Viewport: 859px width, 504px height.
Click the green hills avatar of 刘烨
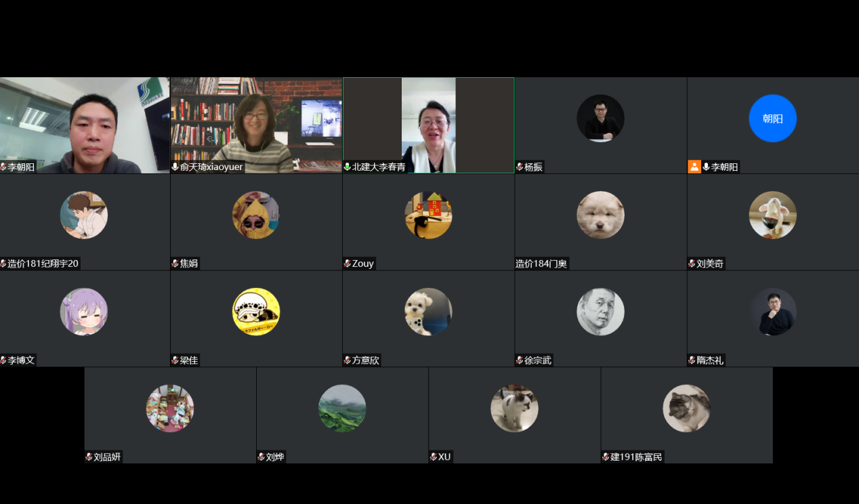click(342, 408)
